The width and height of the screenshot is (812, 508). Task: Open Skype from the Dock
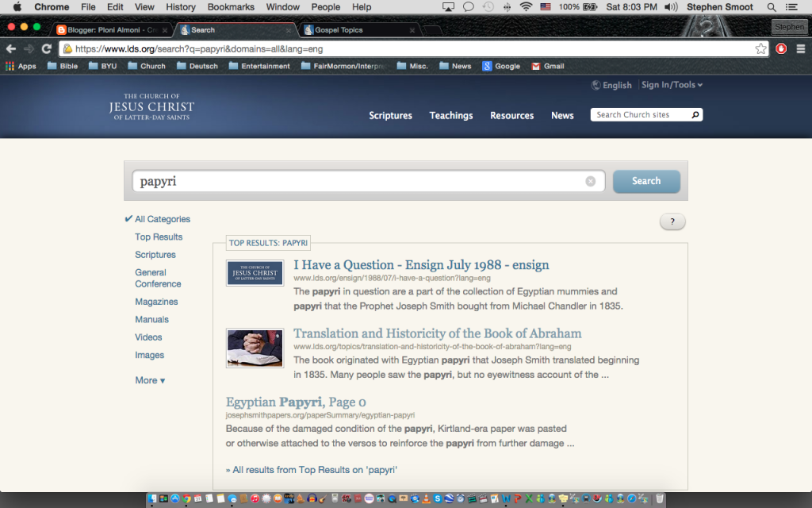pos(438,498)
